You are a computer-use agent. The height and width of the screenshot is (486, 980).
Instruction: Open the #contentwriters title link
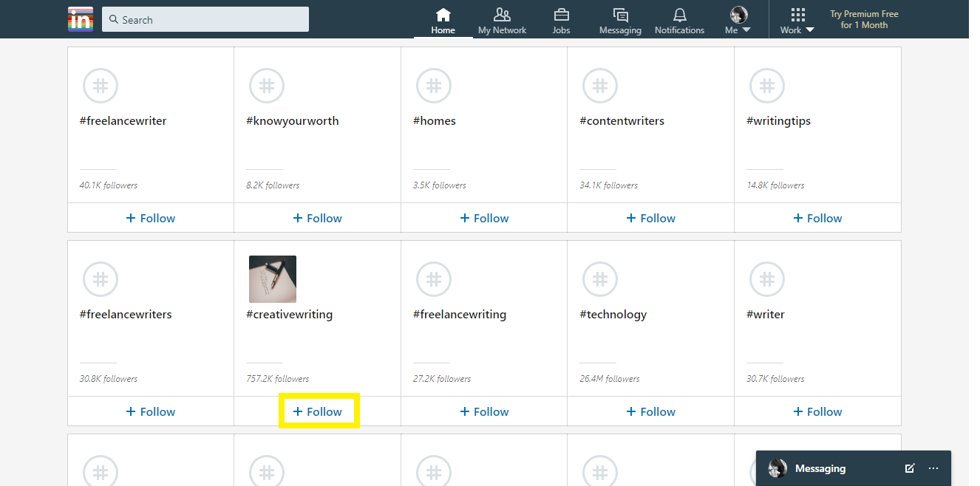[622, 121]
